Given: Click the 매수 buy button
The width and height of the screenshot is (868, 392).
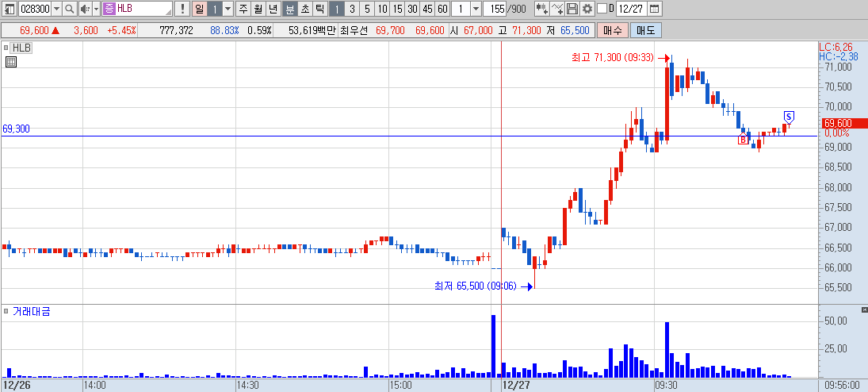Looking at the screenshot, I should [x=612, y=30].
